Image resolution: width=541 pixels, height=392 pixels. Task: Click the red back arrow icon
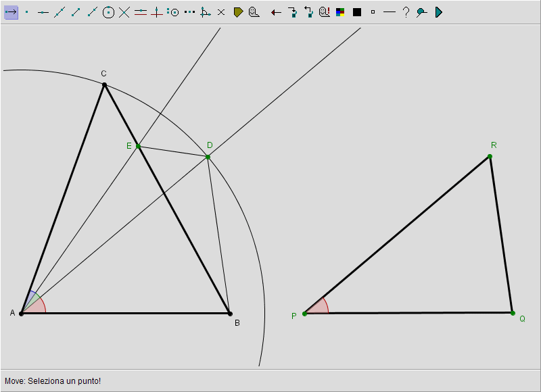point(276,12)
